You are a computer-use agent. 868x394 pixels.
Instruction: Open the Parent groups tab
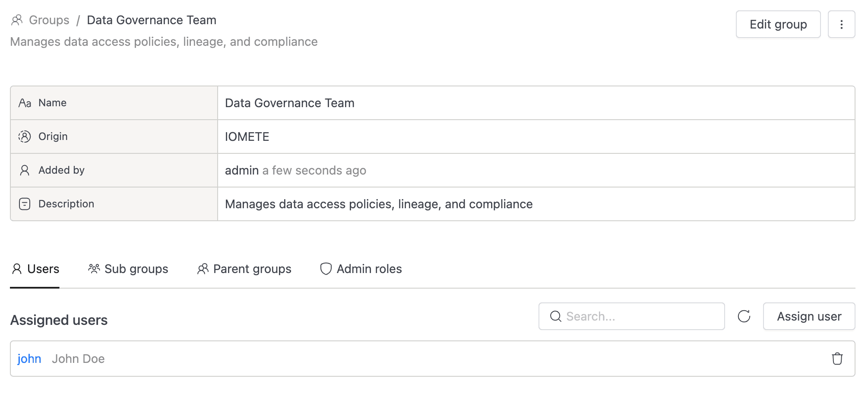tap(244, 269)
